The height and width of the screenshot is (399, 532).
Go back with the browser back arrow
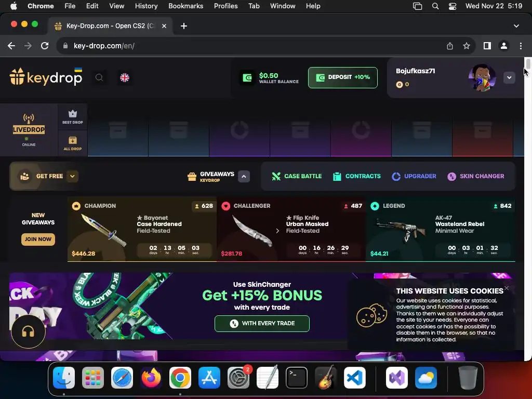[11, 46]
